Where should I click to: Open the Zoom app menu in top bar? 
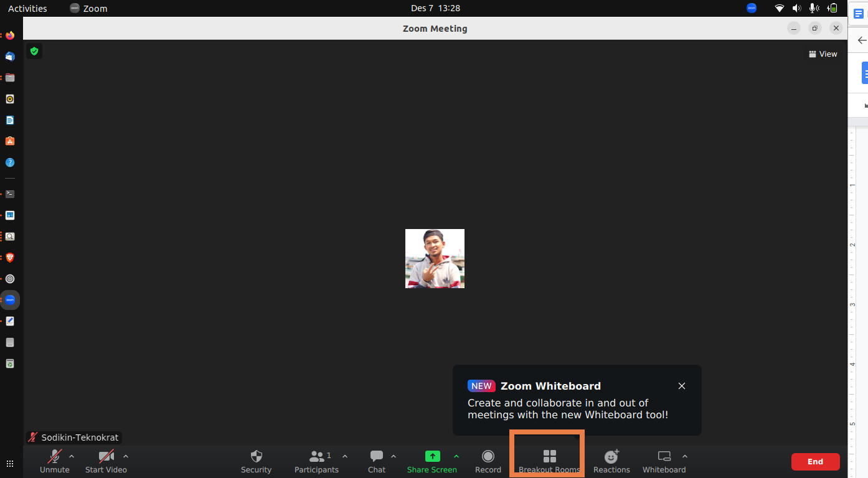point(88,8)
